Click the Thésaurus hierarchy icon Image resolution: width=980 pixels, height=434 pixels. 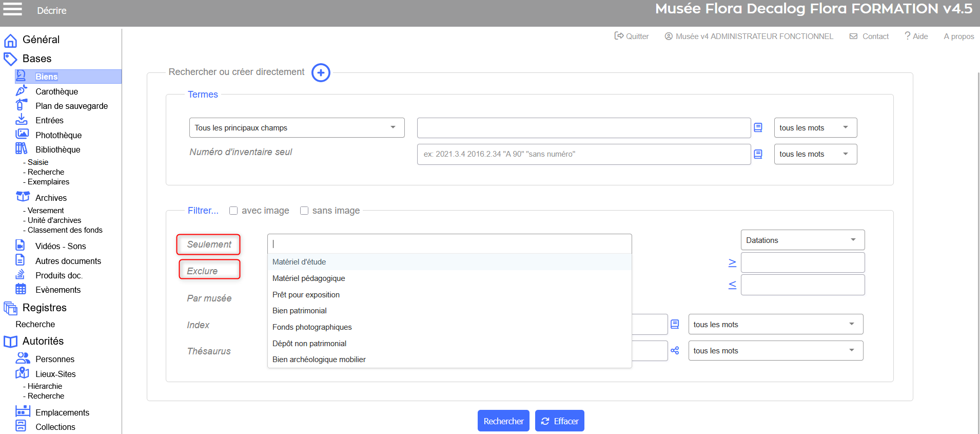[675, 351]
